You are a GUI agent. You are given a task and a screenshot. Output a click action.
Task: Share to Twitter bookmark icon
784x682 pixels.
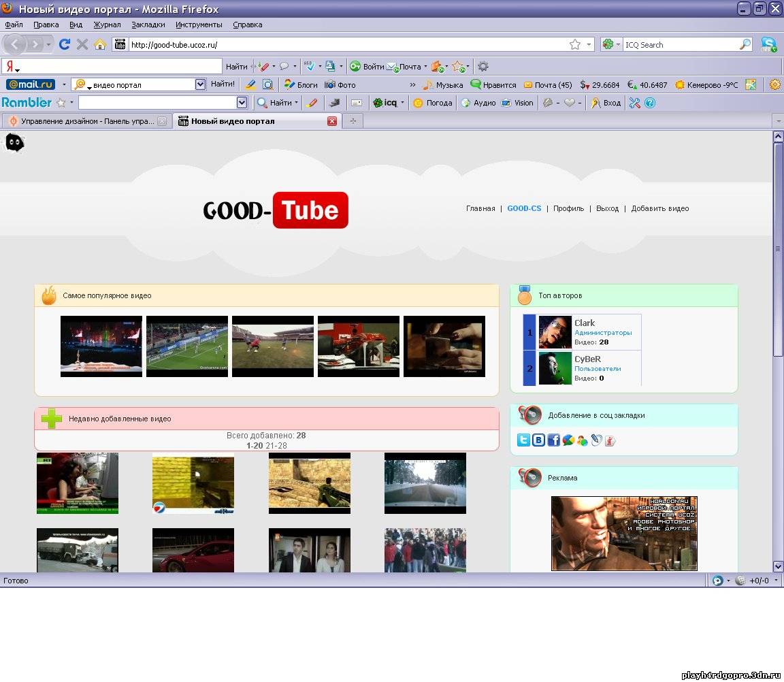click(523, 440)
